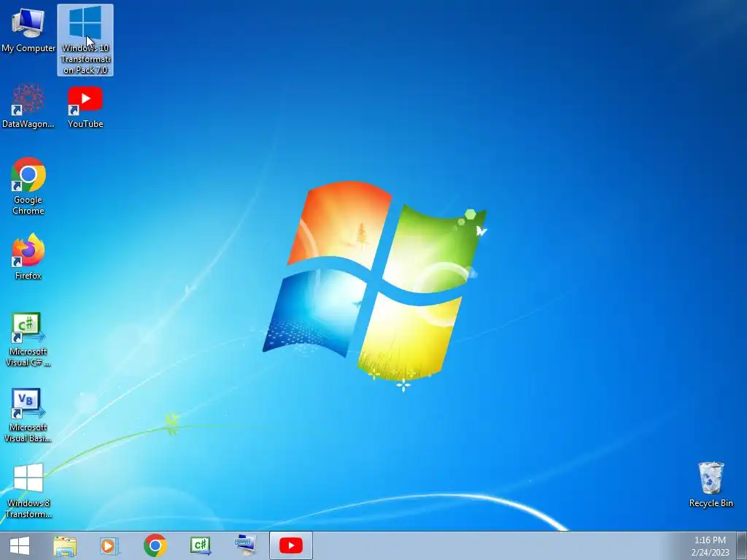The height and width of the screenshot is (560, 747).
Task: Open File Explorer from the taskbar
Action: [65, 545]
